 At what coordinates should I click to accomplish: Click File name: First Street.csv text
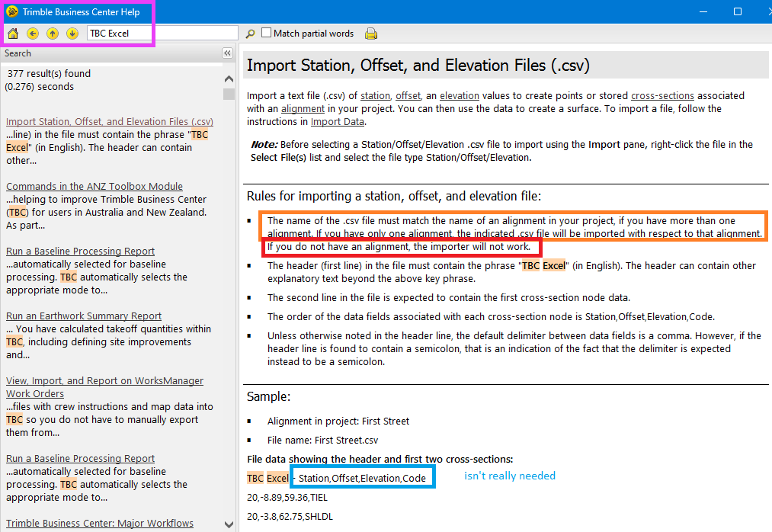pyautogui.click(x=322, y=441)
